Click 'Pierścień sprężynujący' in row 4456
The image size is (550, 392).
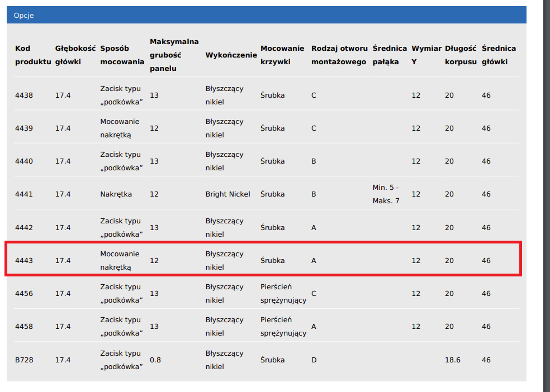coord(283,294)
